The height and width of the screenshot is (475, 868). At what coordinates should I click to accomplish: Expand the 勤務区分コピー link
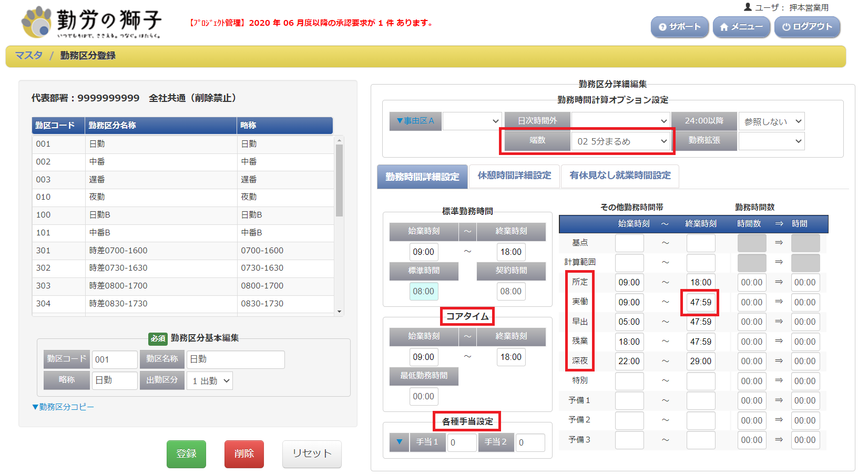[x=63, y=407]
